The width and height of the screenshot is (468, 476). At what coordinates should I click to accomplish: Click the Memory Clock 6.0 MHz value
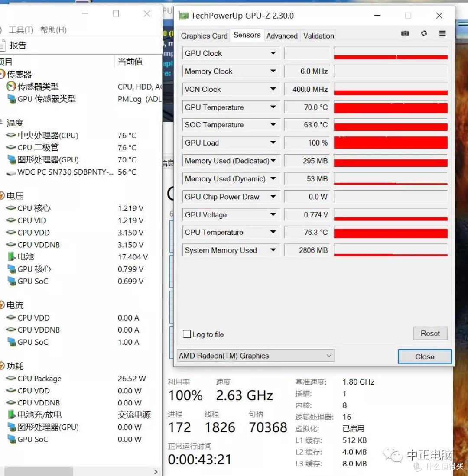click(307, 71)
